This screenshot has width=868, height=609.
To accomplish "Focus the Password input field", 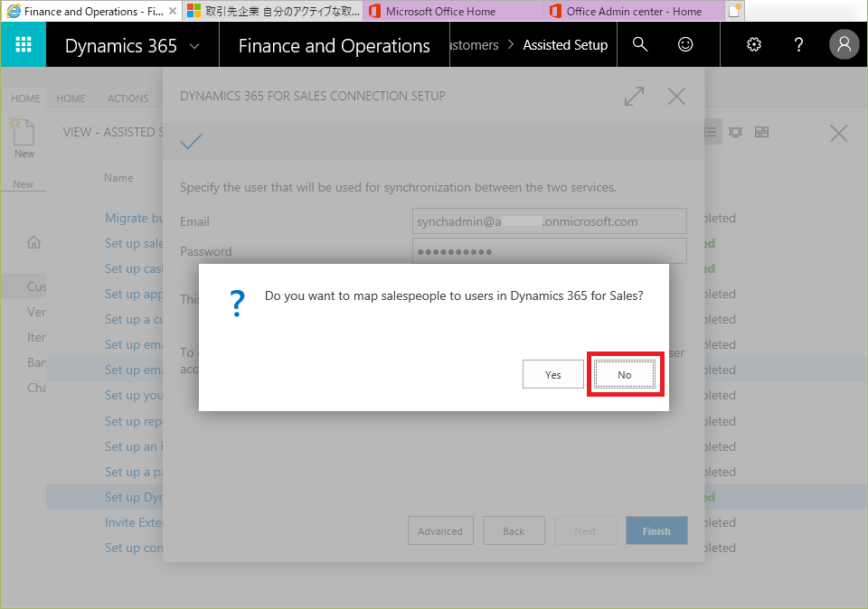I will click(549, 252).
